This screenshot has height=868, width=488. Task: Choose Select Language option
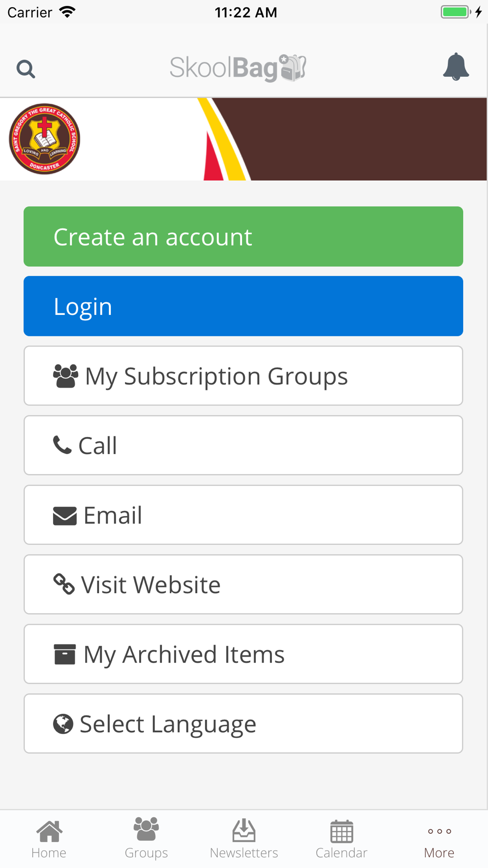click(x=243, y=723)
